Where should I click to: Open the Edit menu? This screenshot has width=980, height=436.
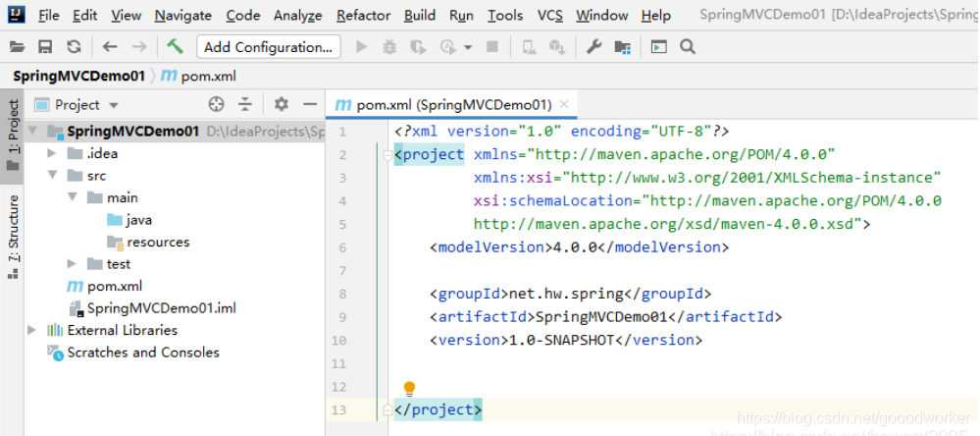tap(85, 15)
